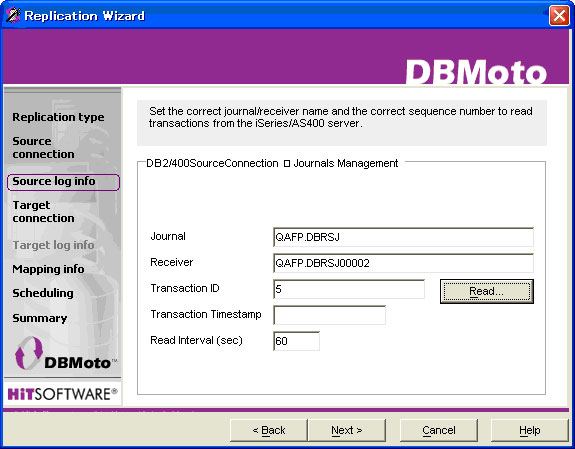This screenshot has height=449, width=575.
Task: Go back with the < Back button
Action: point(269,430)
